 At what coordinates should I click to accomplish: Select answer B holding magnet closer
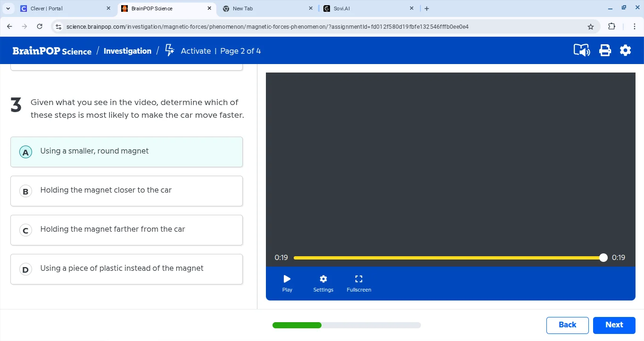[126, 191]
